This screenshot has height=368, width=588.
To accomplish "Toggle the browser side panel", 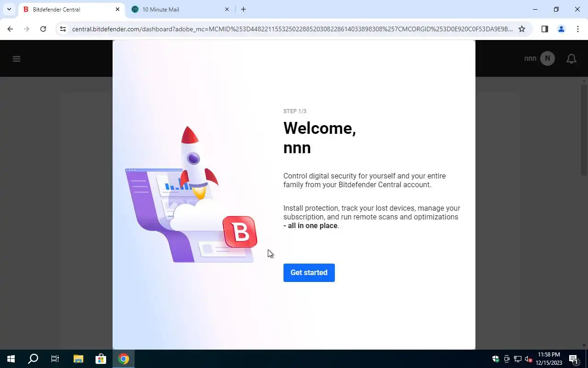I will [544, 29].
